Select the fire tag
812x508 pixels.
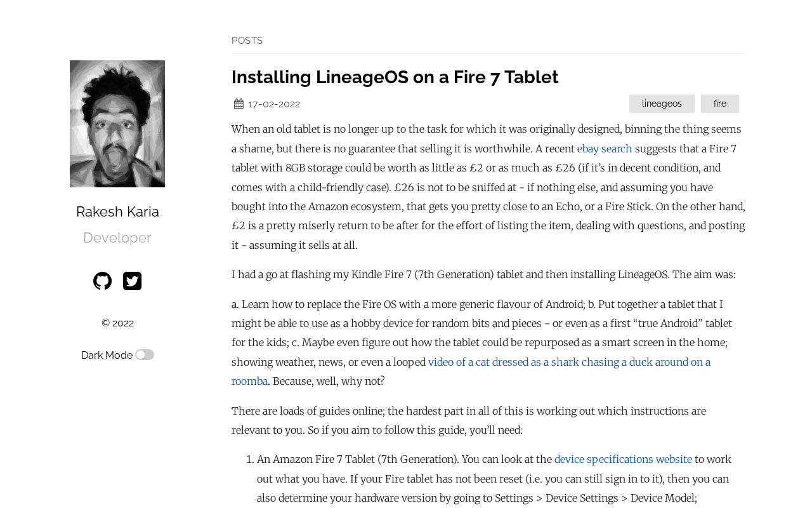[x=719, y=104]
